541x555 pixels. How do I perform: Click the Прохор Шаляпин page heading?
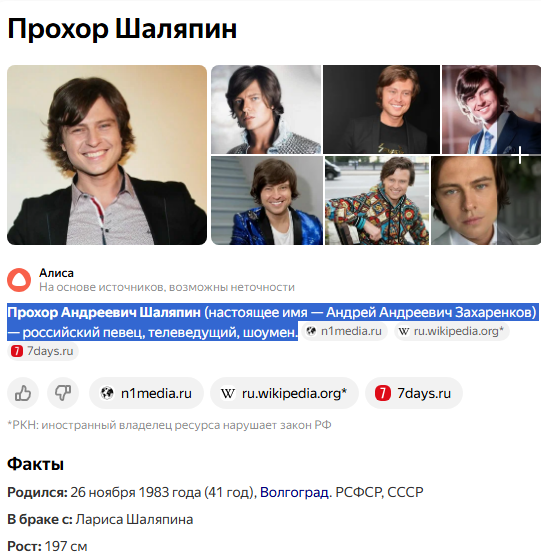click(x=122, y=29)
